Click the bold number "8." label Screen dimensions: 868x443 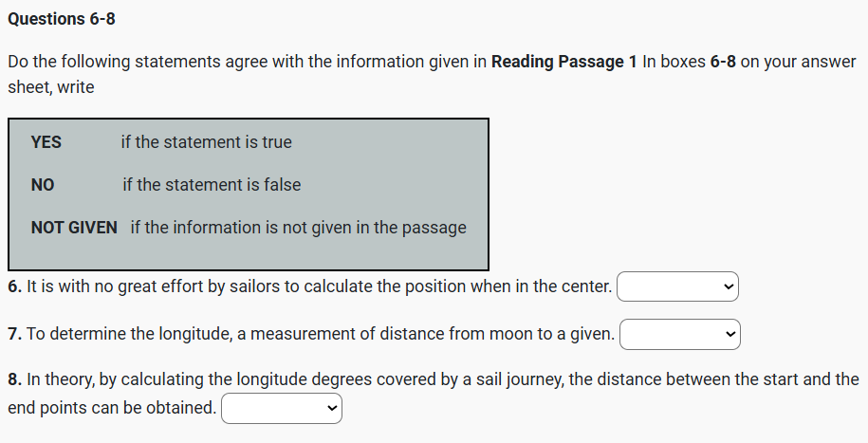[x=14, y=379]
